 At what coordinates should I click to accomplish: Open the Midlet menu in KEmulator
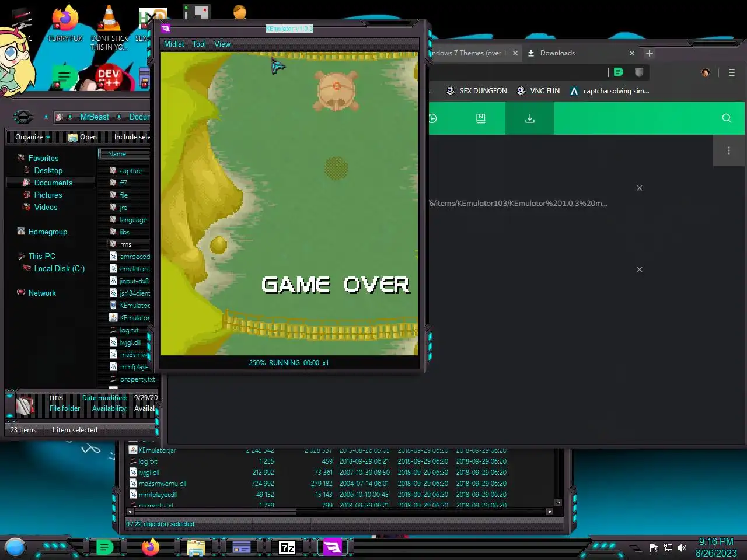pyautogui.click(x=174, y=44)
